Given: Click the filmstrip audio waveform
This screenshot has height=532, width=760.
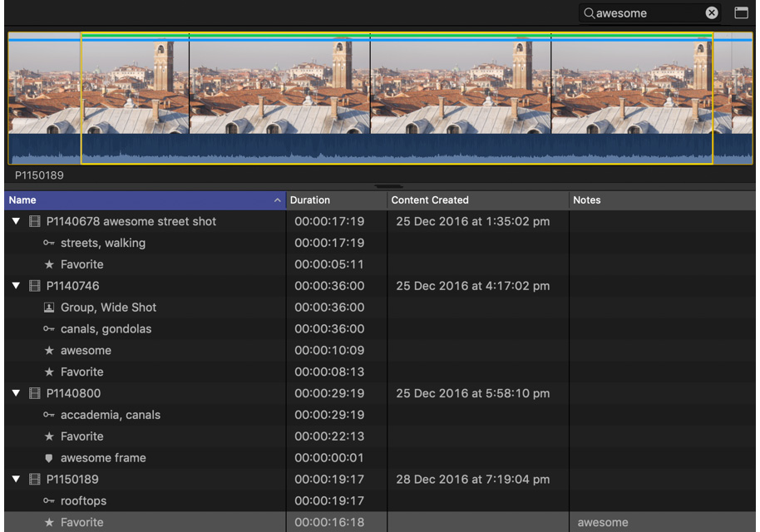Looking at the screenshot, I should pyautogui.click(x=380, y=149).
